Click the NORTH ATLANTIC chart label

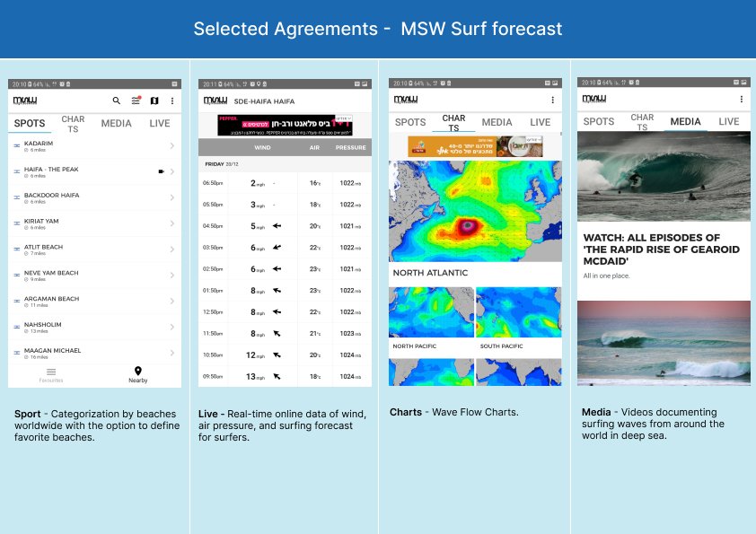430,273
